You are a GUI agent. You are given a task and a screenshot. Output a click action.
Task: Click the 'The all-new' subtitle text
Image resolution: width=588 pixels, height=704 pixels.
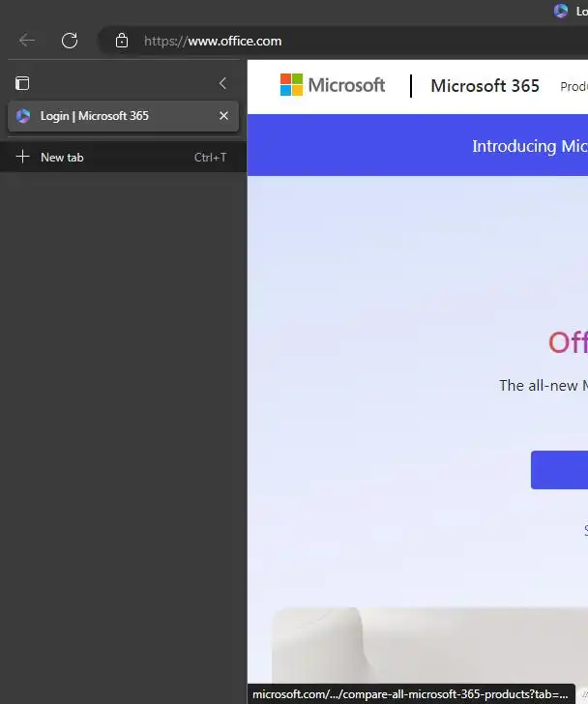click(x=544, y=386)
